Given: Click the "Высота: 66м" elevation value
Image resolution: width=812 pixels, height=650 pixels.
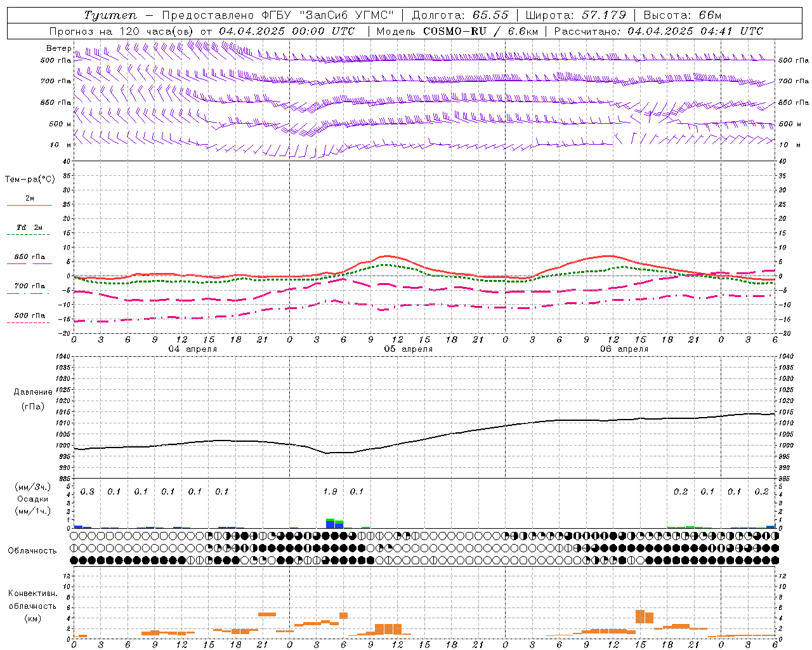Looking at the screenshot, I should 683,15.
